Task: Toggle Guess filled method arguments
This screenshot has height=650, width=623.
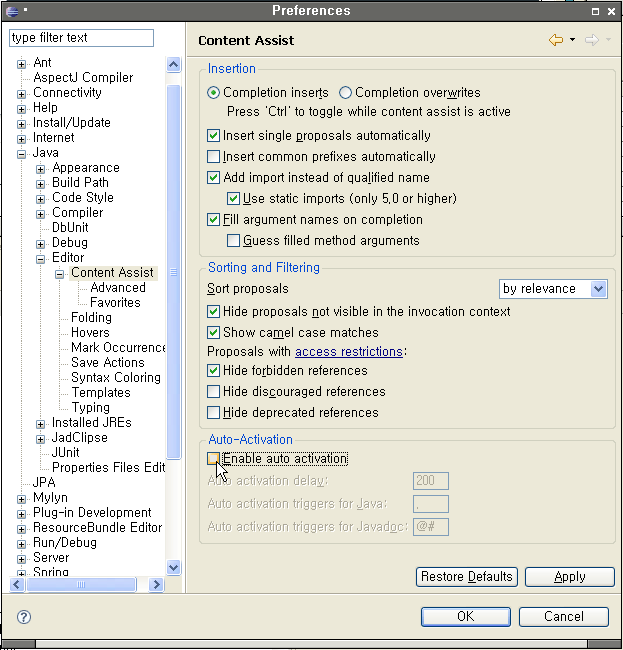Action: [x=233, y=240]
